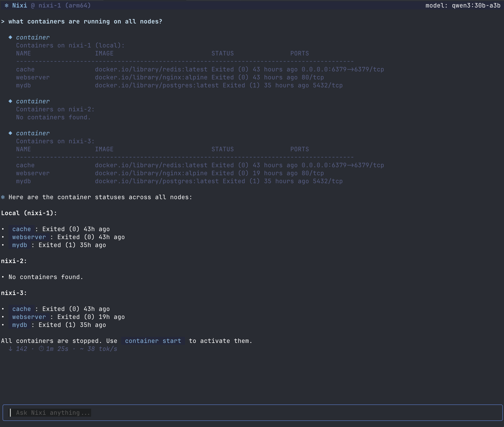504x427 pixels.
Task: Click the 'model: qwen3:30b-a3b' label
Action: 463,5
